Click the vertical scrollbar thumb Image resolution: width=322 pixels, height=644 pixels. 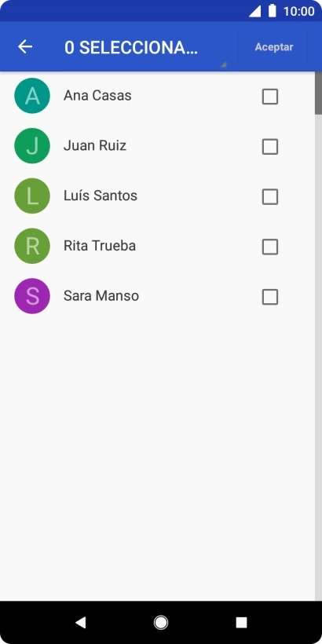pos(318,93)
